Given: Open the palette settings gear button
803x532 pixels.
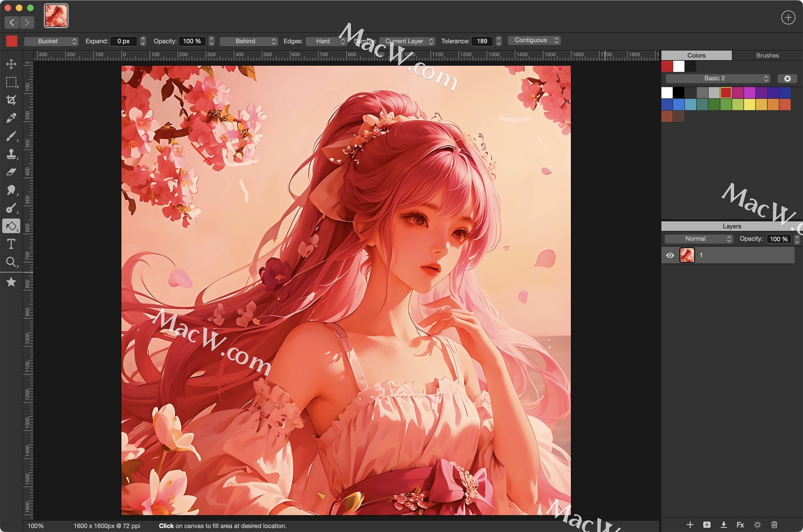Looking at the screenshot, I should 787,79.
